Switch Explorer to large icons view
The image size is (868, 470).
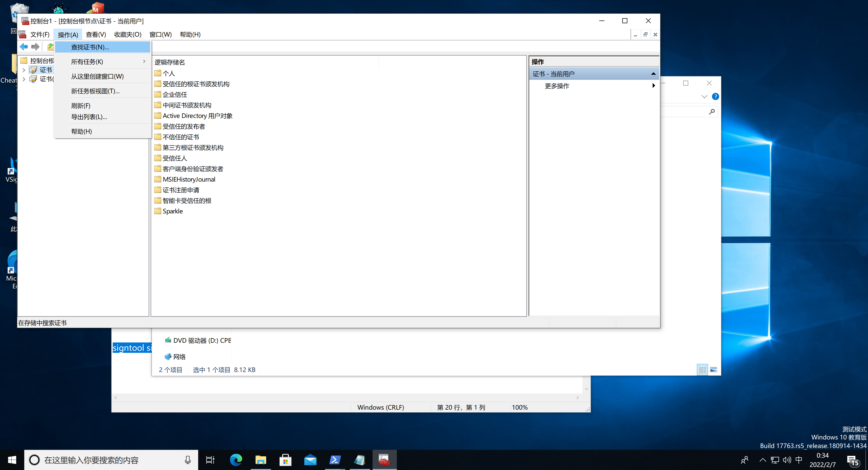(714, 370)
